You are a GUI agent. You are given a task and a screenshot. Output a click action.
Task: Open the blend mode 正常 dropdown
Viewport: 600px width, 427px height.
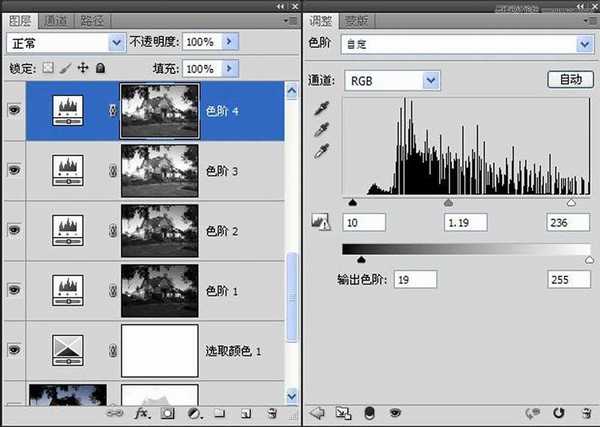click(x=64, y=43)
